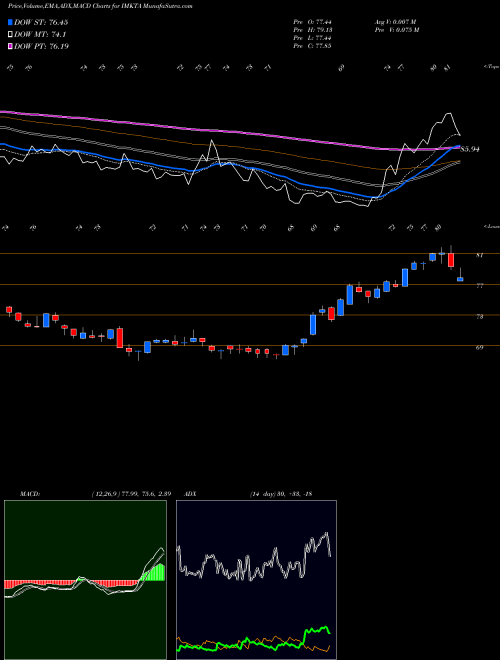Click the 'Pre V: 0.075 M' value
This screenshot has width=500, height=660.
[x=396, y=30]
